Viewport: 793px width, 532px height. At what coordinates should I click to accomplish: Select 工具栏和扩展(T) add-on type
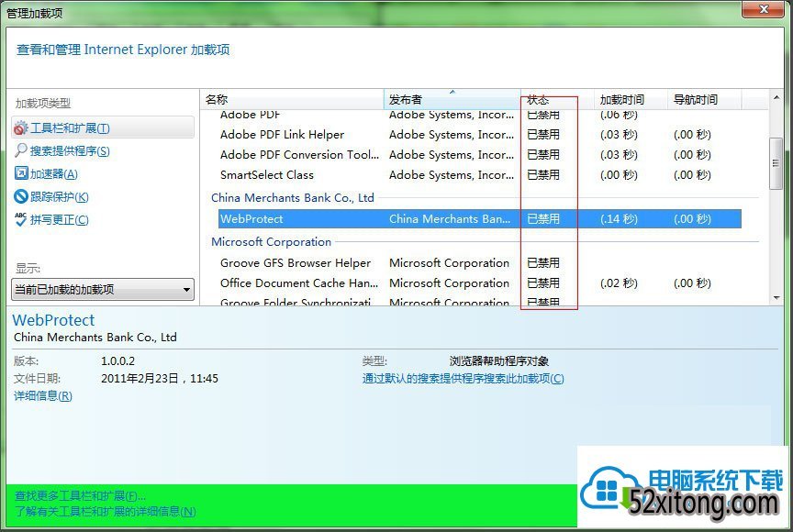[103, 127]
